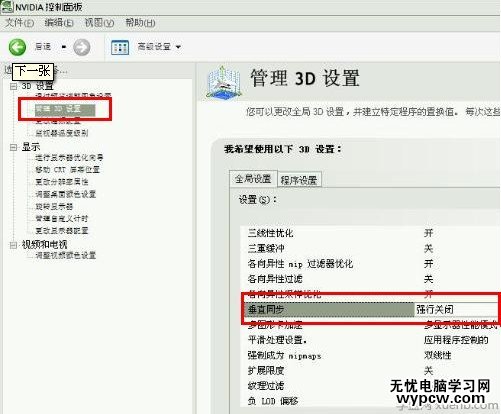Open the 垂直同步 value dropdown 强行关闭
501x414 pixels.
point(456,309)
